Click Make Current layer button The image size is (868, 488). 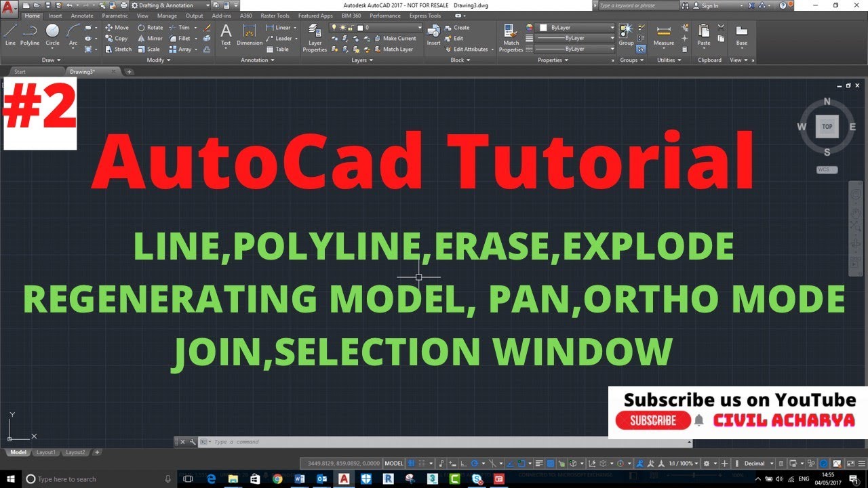click(x=395, y=39)
